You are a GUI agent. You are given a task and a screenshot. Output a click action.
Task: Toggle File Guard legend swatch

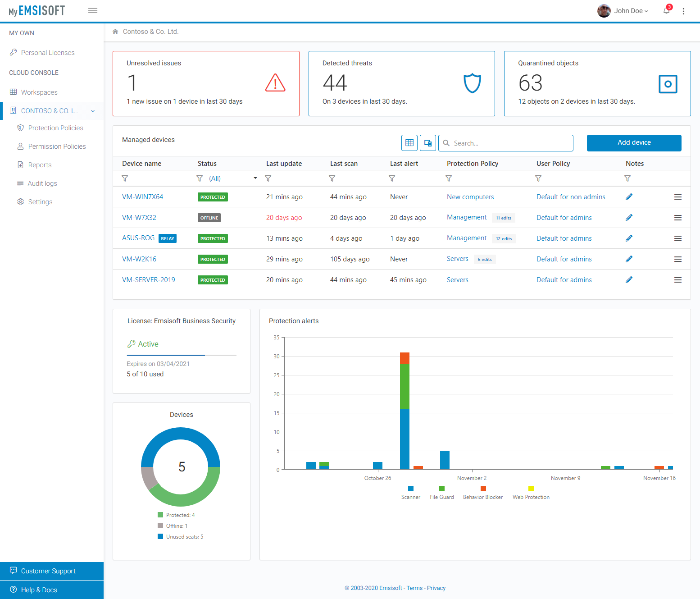tap(442, 489)
